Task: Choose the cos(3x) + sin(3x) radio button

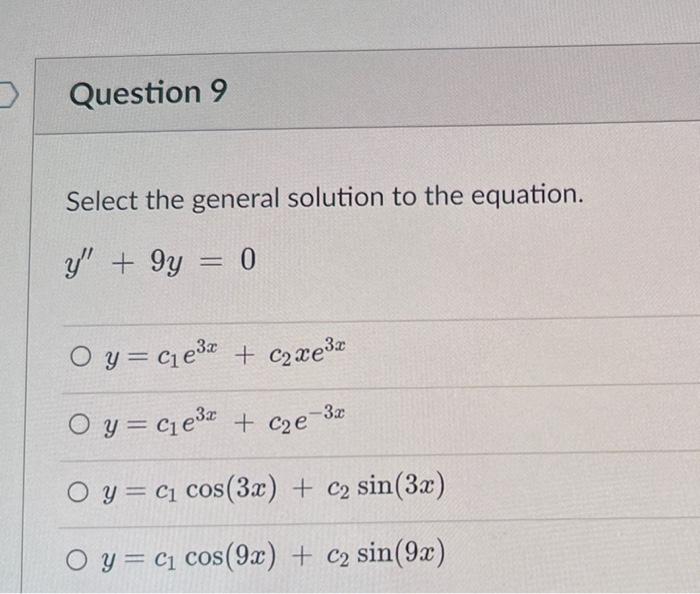Action: point(78,491)
